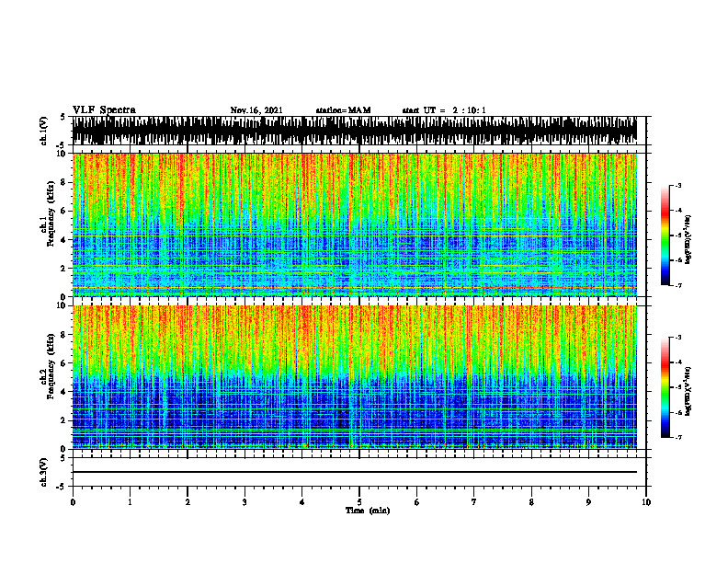728x563 pixels.
Task: Click the "station=MAM" label
Action: coord(344,110)
